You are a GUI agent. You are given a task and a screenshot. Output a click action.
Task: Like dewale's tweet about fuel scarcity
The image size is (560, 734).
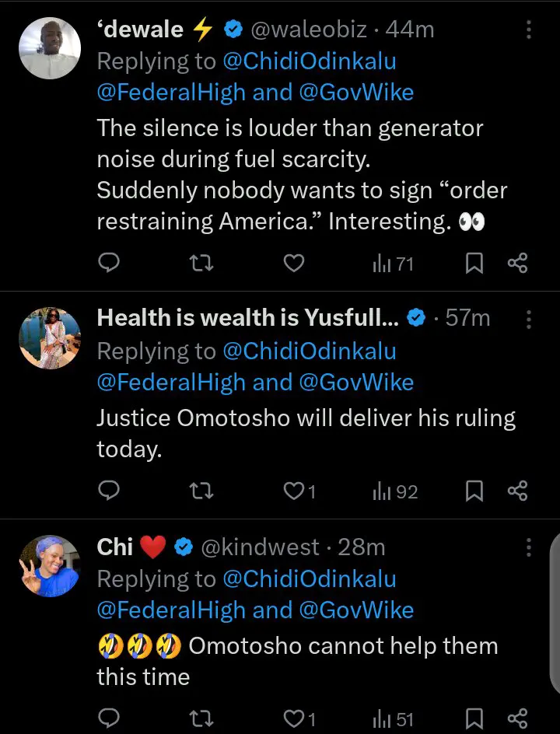pos(293,264)
